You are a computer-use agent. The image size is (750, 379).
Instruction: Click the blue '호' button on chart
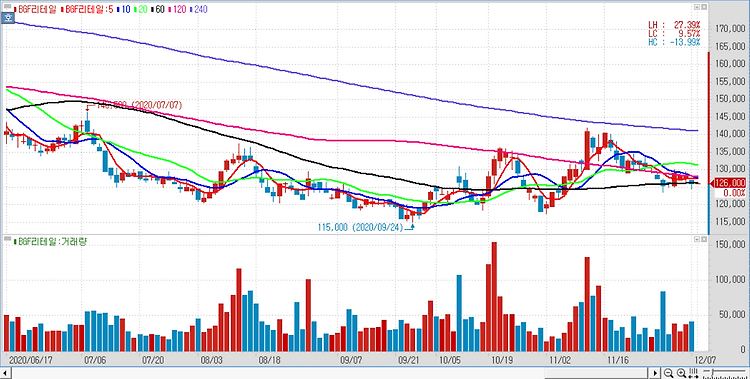coord(8,18)
